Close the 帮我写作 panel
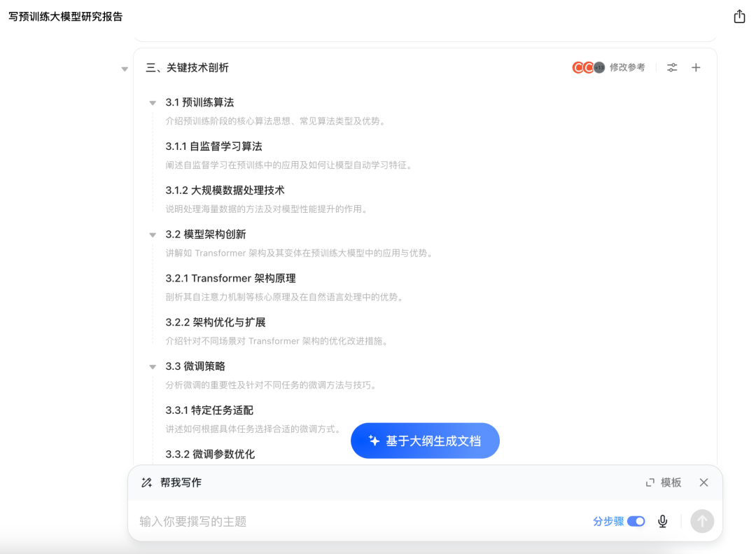Image resolution: width=756 pixels, height=554 pixels. point(703,483)
